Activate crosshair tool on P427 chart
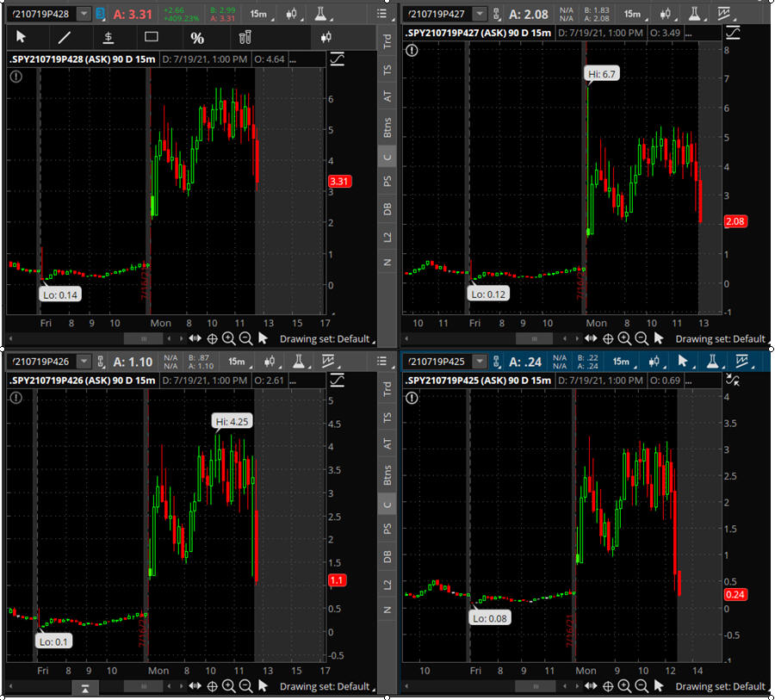775x700 pixels. (x=608, y=339)
